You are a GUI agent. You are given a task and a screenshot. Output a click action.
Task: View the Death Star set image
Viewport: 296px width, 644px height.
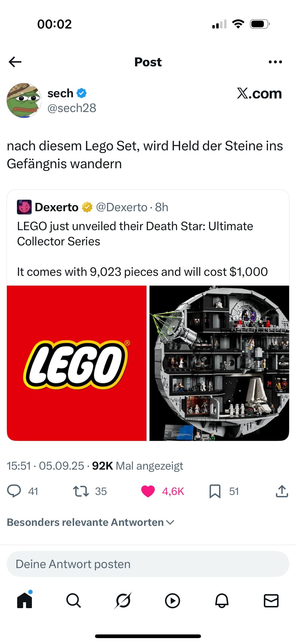(219, 363)
